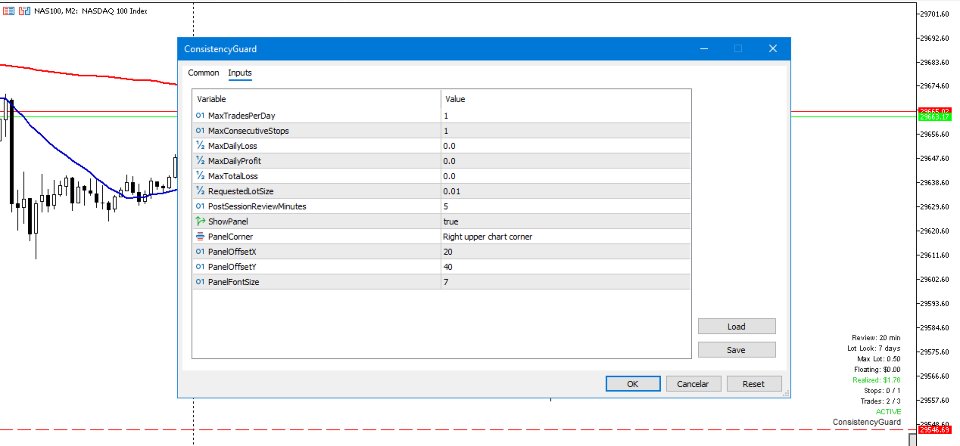Image resolution: width=960 pixels, height=446 pixels.
Task: Click the fraction icon beside MaxDailyLoss
Action: pos(200,146)
